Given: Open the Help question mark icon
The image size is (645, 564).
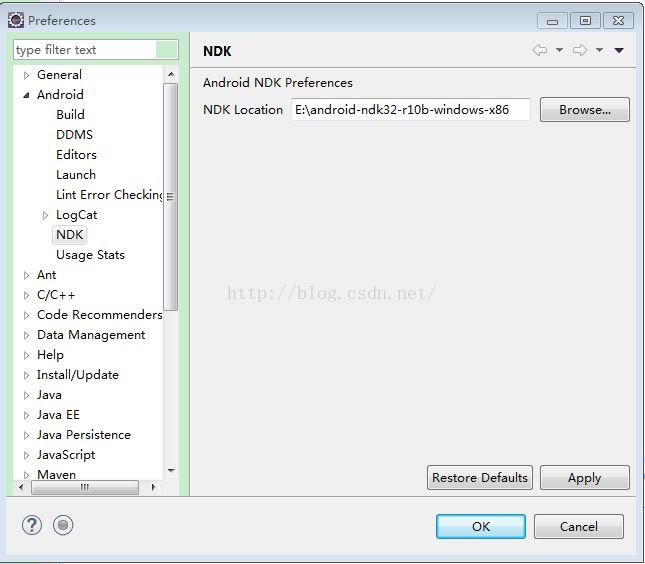Looking at the screenshot, I should click(x=32, y=525).
